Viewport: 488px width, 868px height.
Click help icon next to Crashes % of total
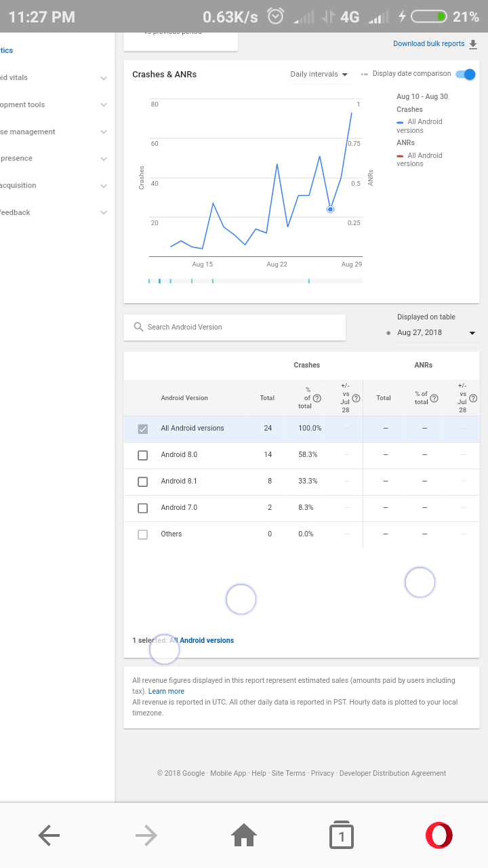click(x=317, y=398)
